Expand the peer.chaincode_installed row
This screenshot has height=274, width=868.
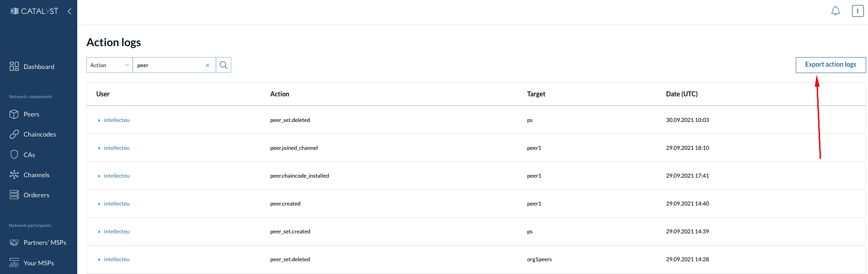pos(99,176)
